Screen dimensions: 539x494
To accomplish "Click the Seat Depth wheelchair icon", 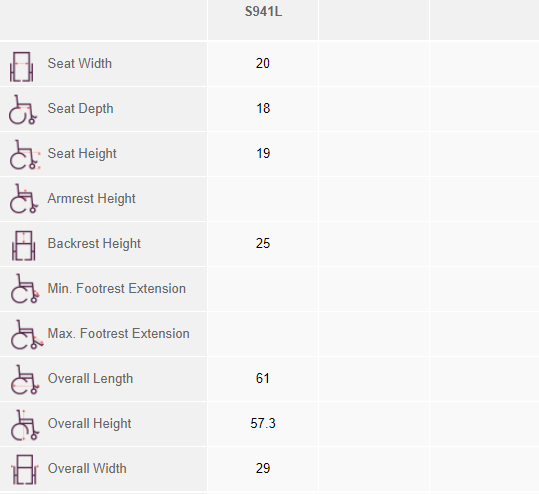I will (x=23, y=110).
